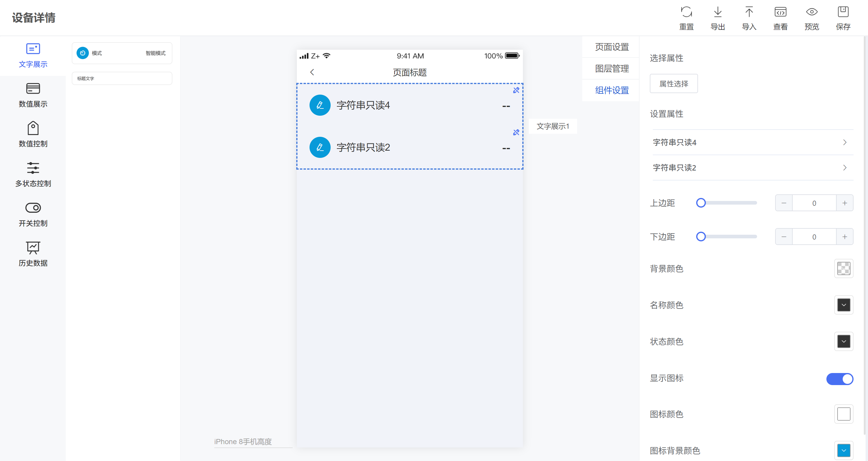Click the unpin icon beside 字符串只读4

(516, 90)
